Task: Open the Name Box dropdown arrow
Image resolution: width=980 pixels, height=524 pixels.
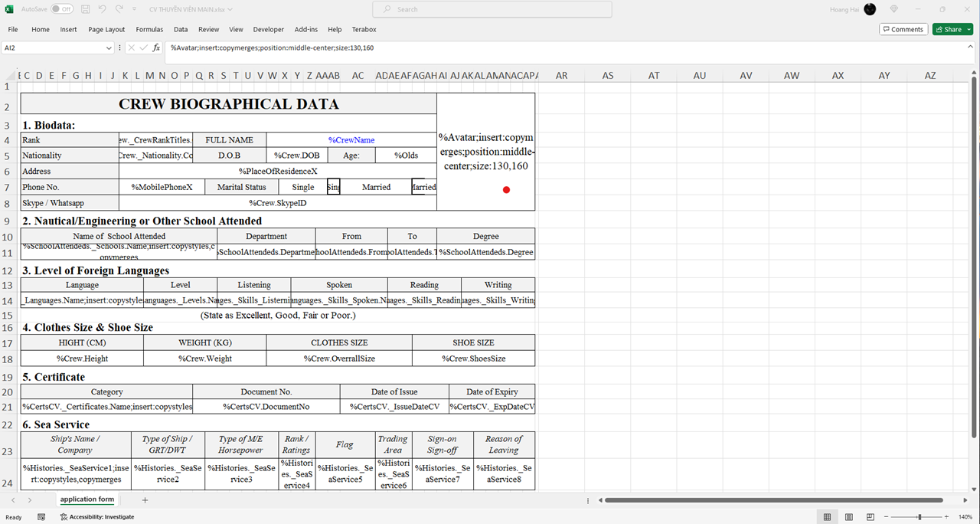Action: tap(109, 47)
